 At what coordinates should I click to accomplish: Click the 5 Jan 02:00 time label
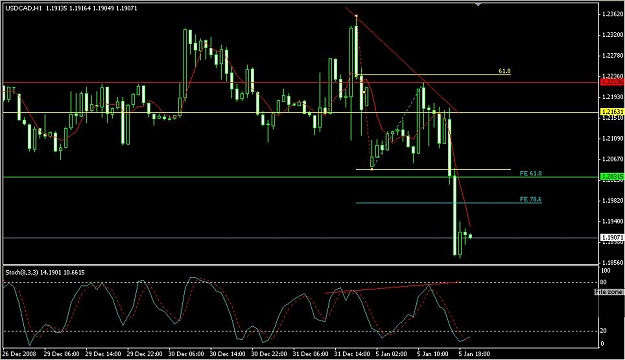click(391, 354)
